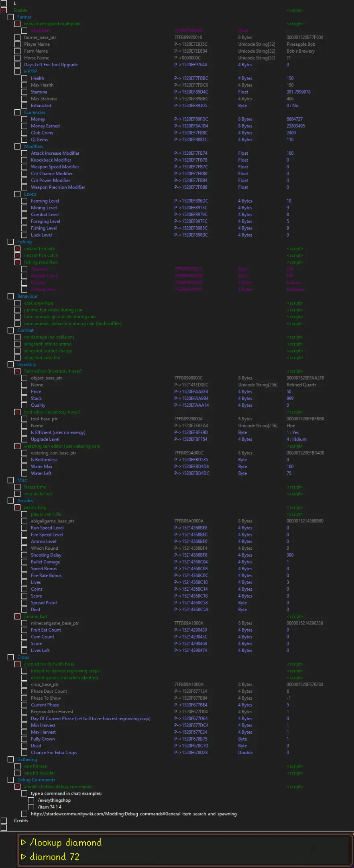Image resolution: width=354 pixels, height=868 pixels.
Task: Select the Farm Name entry
Action: 36,51
